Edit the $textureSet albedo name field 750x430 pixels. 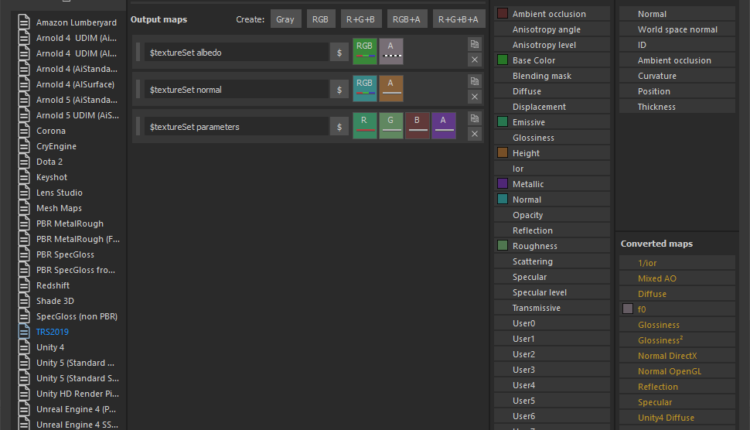pyautogui.click(x=236, y=53)
